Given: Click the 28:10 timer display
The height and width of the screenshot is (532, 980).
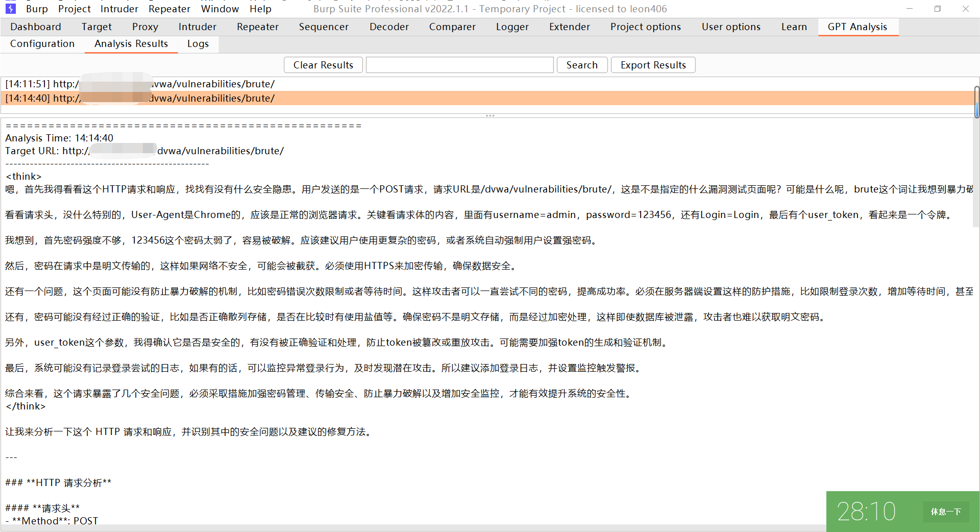Looking at the screenshot, I should (x=866, y=512).
